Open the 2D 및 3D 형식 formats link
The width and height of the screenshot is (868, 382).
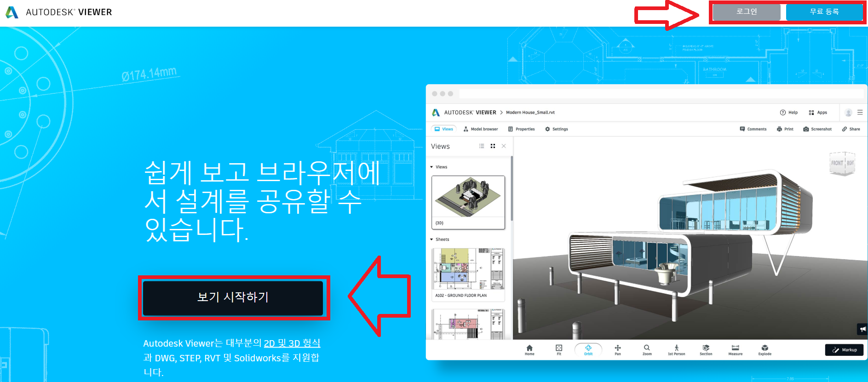[x=292, y=343]
